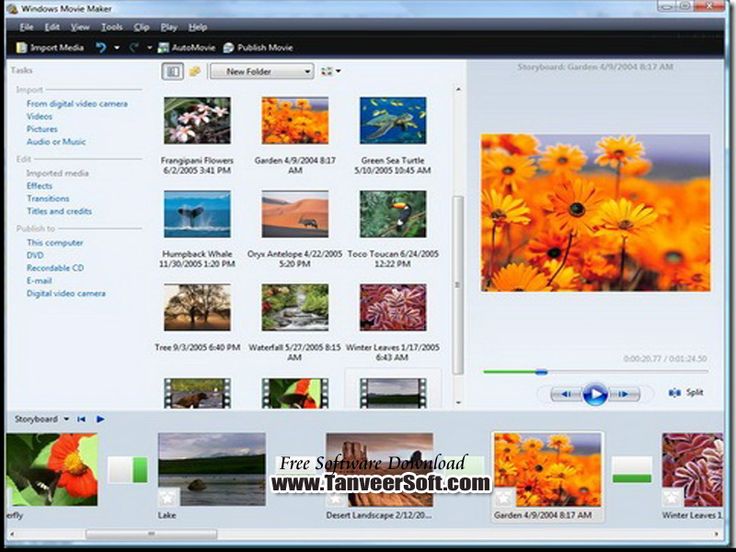Open the New Folder combo box

tap(262, 71)
